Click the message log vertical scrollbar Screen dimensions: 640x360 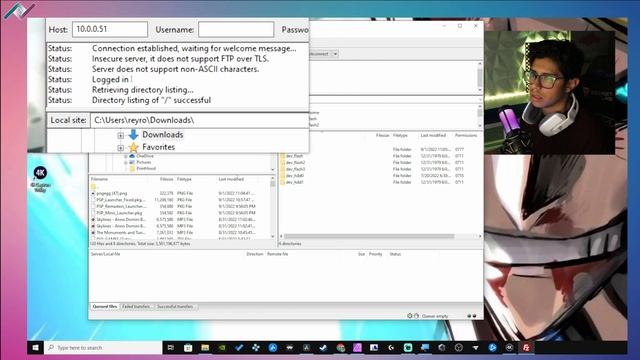coord(480,77)
